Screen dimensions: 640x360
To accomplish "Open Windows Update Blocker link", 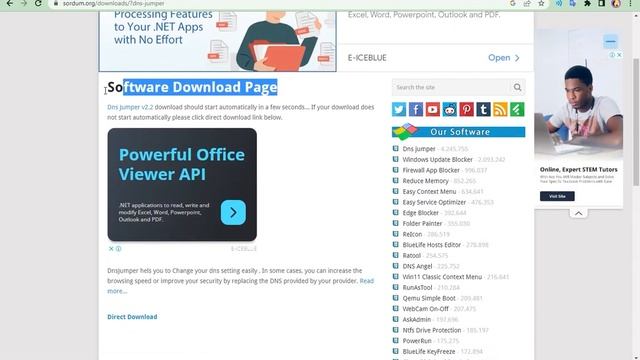I will pos(438,160).
